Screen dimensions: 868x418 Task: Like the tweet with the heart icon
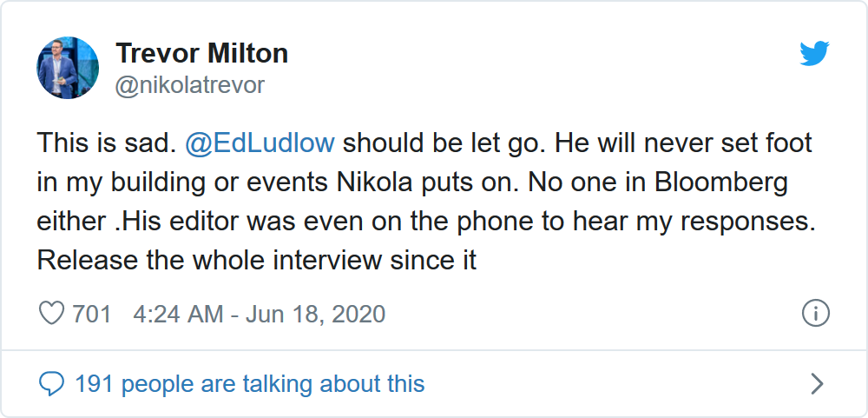[x=52, y=314]
